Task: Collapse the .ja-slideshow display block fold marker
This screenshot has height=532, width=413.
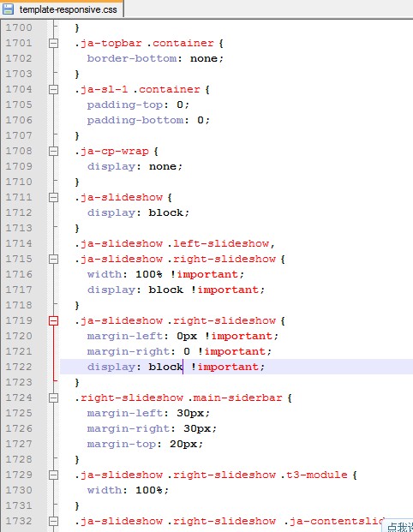Action: click(x=54, y=197)
